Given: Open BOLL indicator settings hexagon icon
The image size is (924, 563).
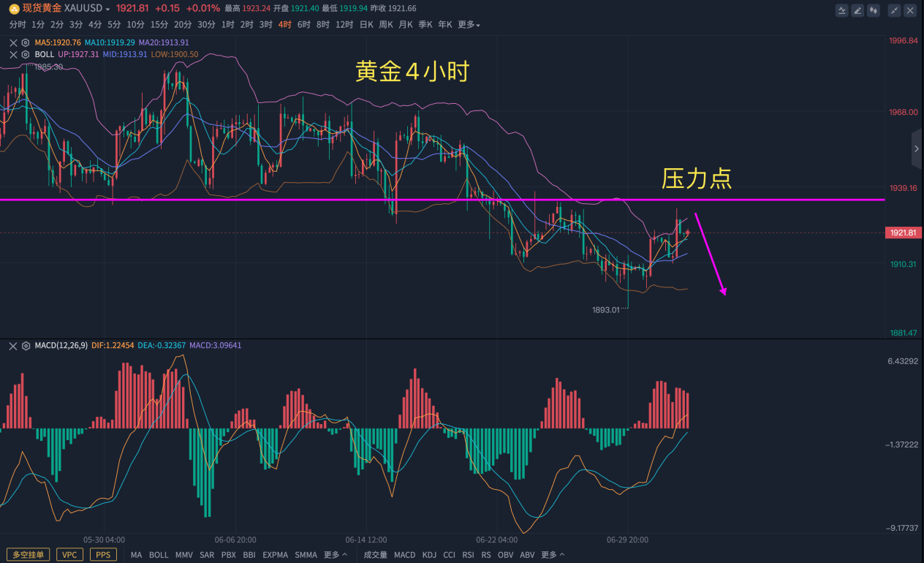Looking at the screenshot, I should 26,54.
